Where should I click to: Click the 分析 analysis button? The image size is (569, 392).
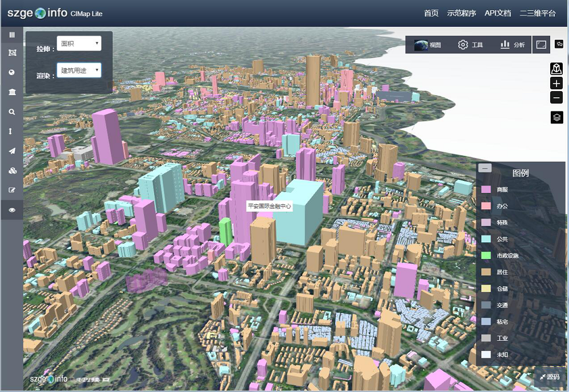click(513, 44)
